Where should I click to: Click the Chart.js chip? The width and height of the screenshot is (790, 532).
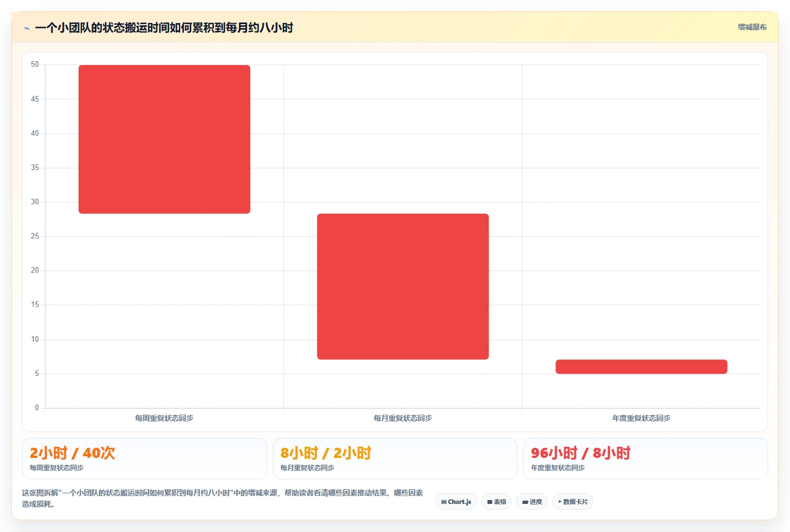[x=456, y=502]
